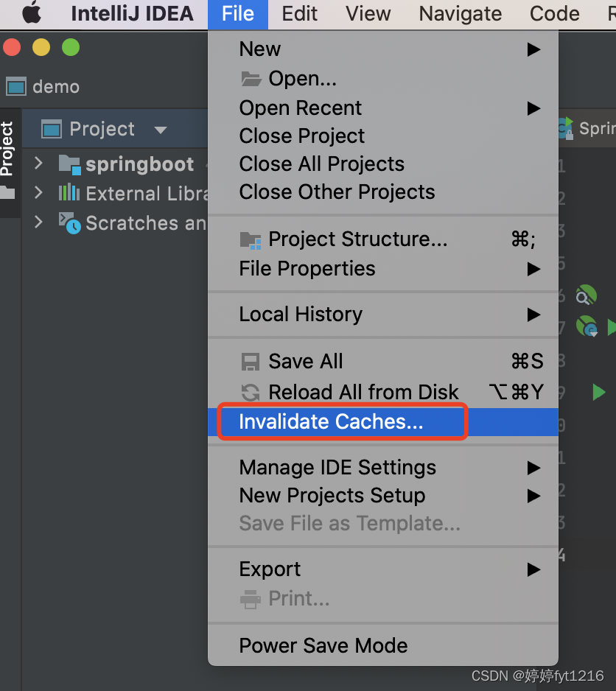
Task: Click the green run gutter arrow on line 9
Action: [599, 392]
